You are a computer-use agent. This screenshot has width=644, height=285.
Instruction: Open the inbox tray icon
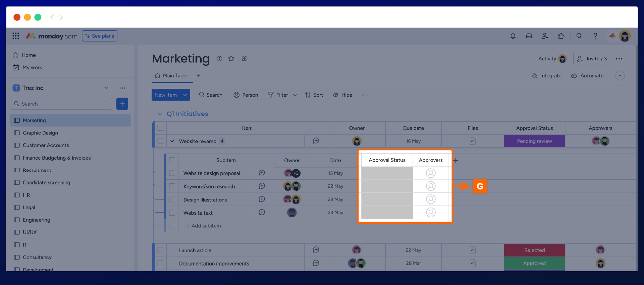(529, 36)
